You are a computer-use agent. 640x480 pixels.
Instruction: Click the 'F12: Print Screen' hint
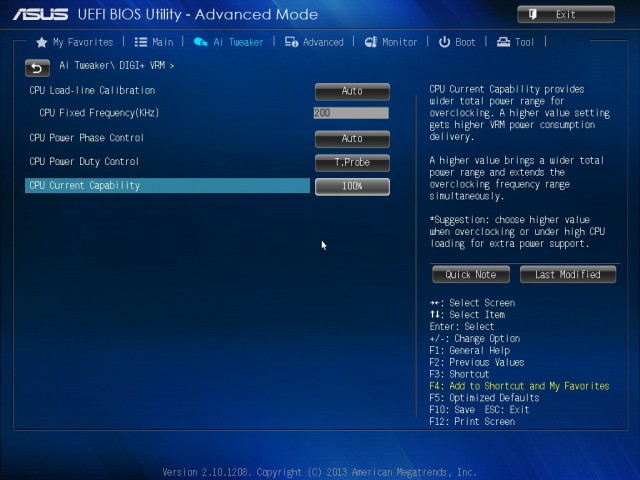tap(472, 421)
